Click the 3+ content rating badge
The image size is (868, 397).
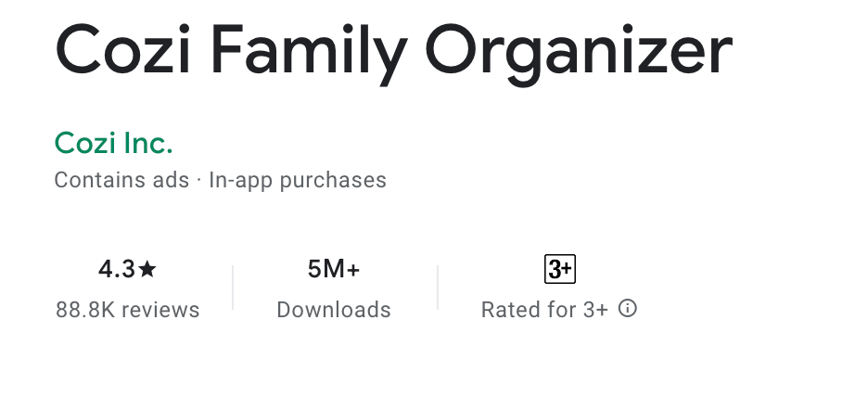[560, 269]
